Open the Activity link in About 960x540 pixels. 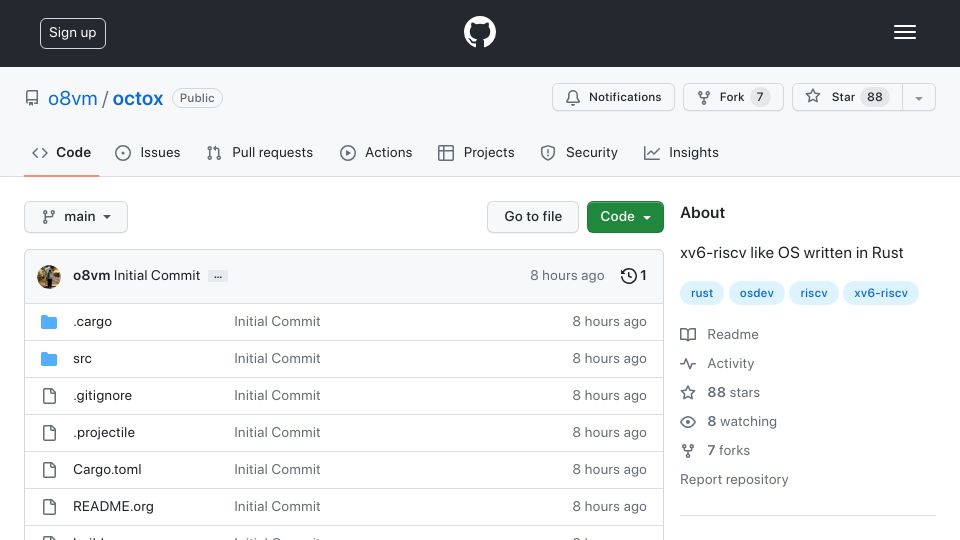coord(730,364)
